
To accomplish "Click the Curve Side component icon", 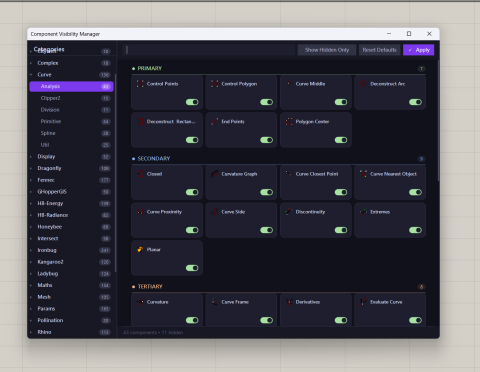I will point(215,212).
